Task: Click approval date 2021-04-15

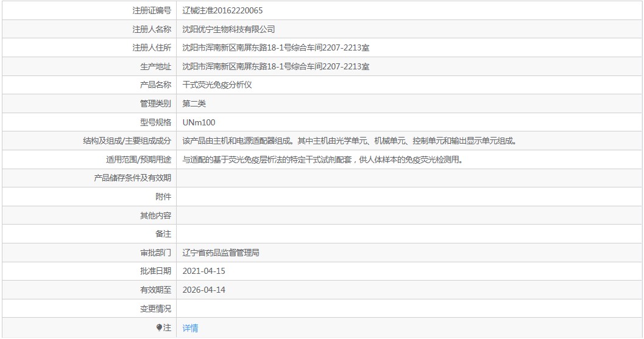Action: pos(203,271)
